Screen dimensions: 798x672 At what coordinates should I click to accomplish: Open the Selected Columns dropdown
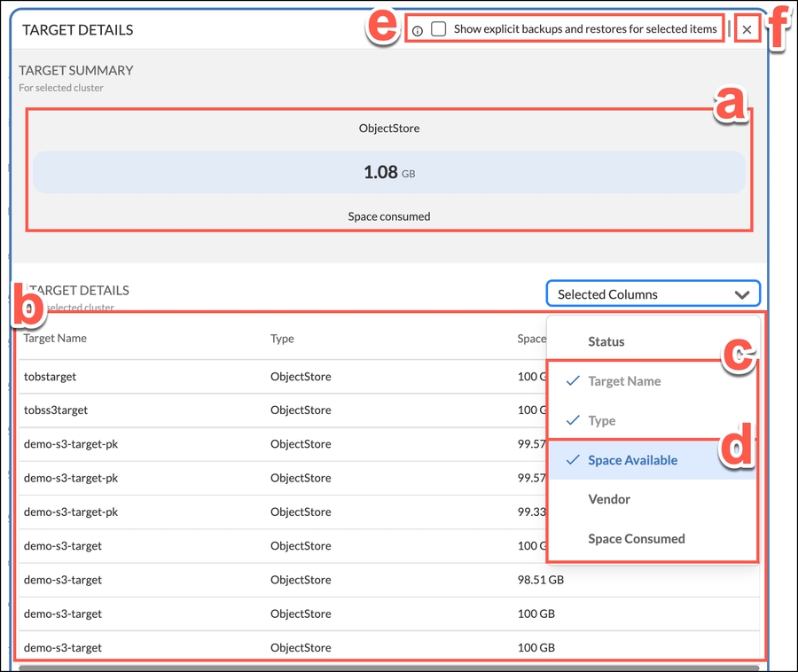[653, 294]
